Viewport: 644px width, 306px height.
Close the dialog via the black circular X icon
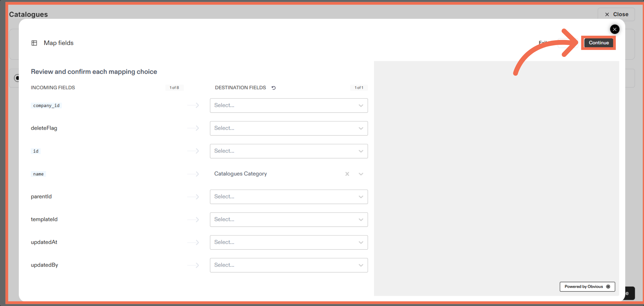coord(614,29)
